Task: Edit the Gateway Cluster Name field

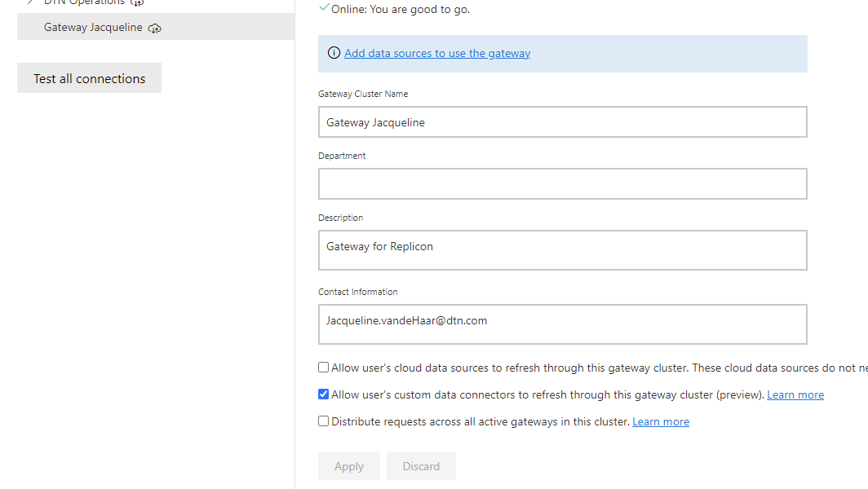Action: click(562, 121)
